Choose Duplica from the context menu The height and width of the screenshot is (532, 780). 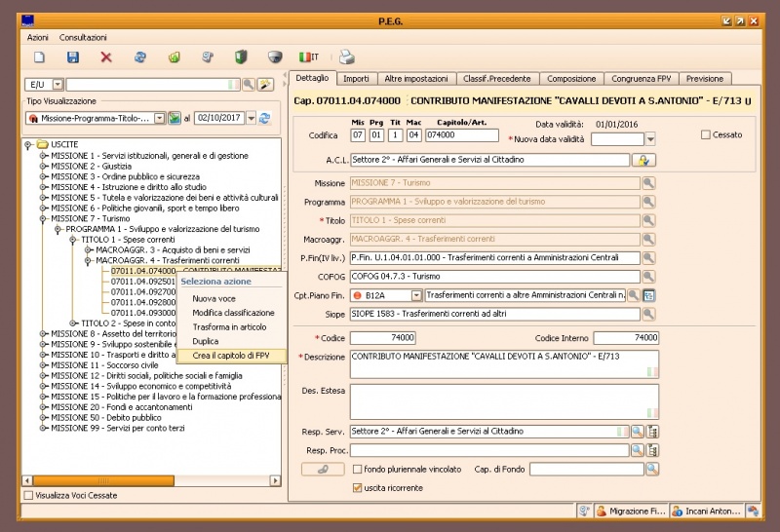coord(206,341)
